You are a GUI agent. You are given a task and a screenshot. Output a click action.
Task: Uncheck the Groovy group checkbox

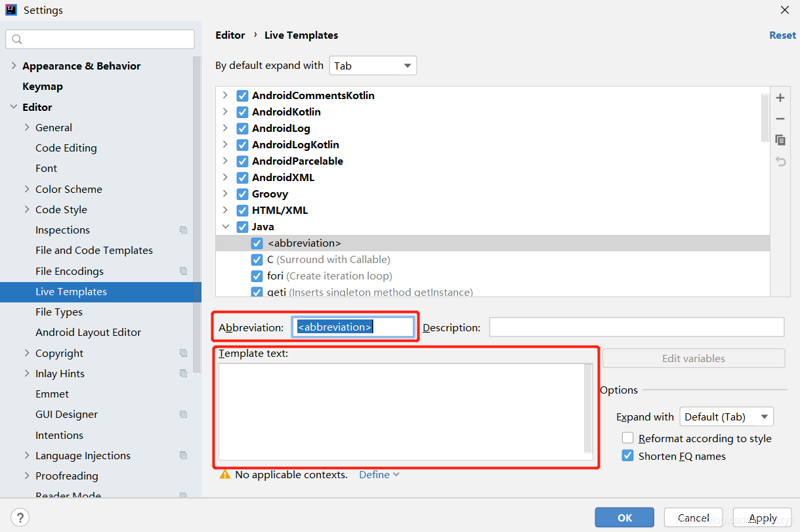tap(242, 194)
